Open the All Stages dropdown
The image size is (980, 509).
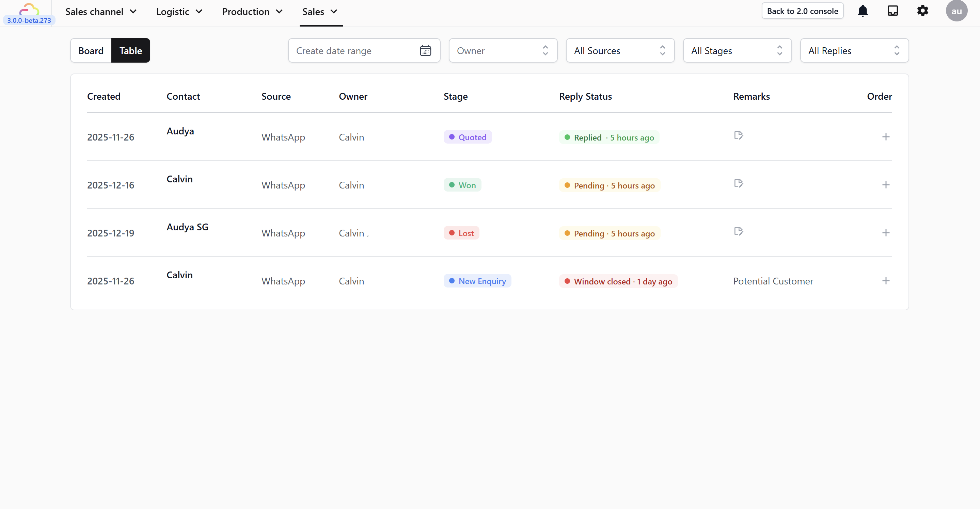737,51
